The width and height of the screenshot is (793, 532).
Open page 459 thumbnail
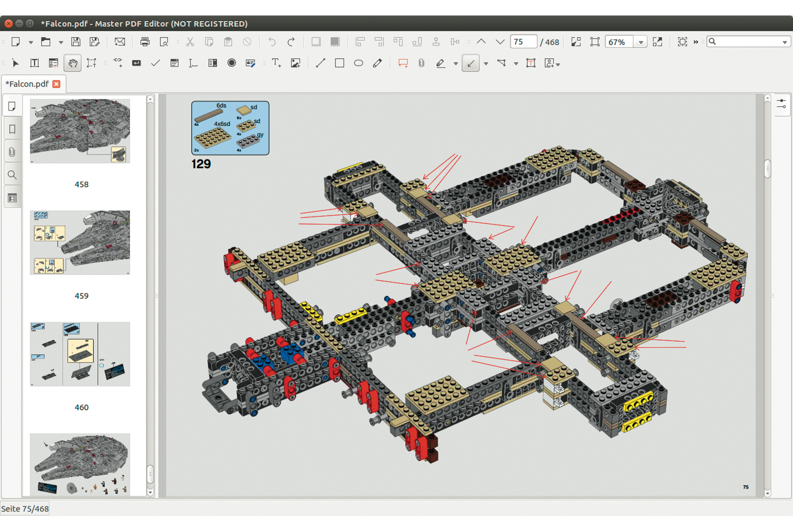point(80,243)
